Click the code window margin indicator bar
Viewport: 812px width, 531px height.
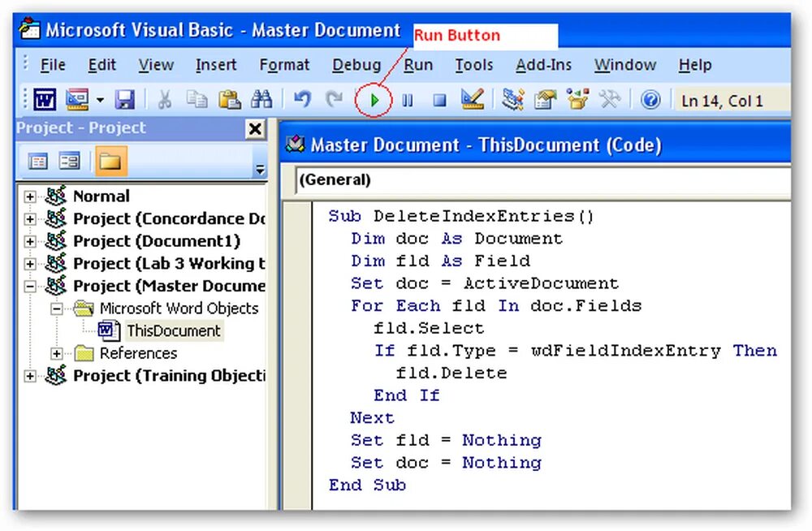click(297, 356)
